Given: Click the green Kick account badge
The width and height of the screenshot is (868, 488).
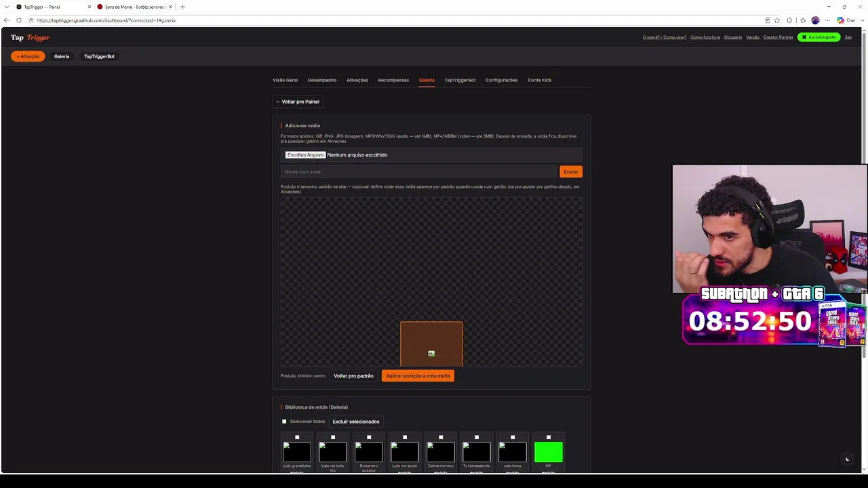Looking at the screenshot, I should point(818,37).
